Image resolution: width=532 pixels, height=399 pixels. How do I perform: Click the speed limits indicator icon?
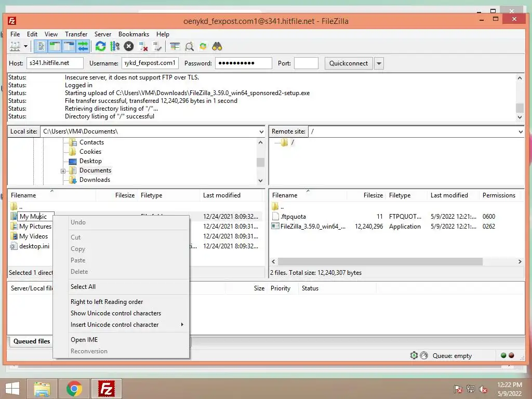(424, 355)
